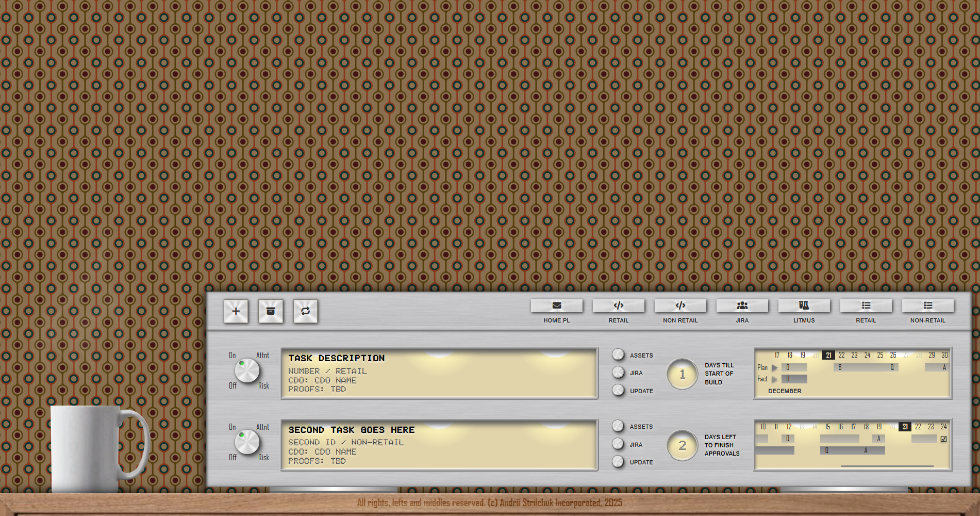Toggle the On/Off knob for TASK DESCRIPTION
Screen dimensions: 980x516
(x=246, y=369)
